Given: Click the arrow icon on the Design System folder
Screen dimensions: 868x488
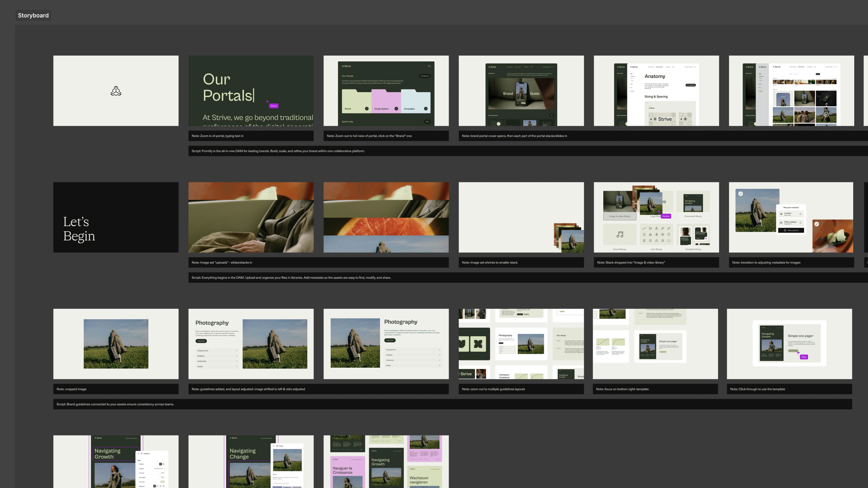Looking at the screenshot, I should [x=396, y=108].
